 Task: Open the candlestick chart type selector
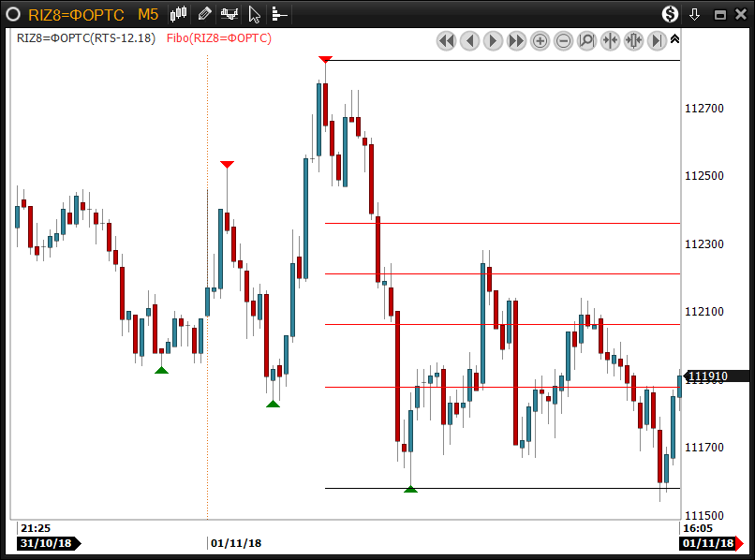tap(180, 14)
